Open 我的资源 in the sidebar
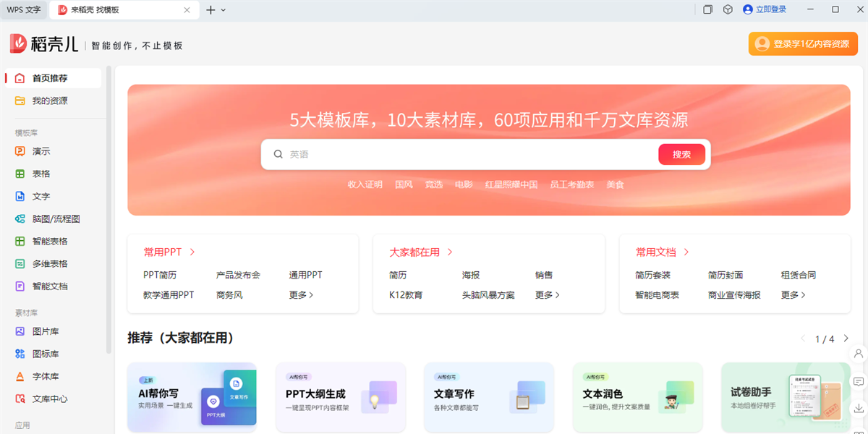This screenshot has width=868, height=434. click(43, 102)
